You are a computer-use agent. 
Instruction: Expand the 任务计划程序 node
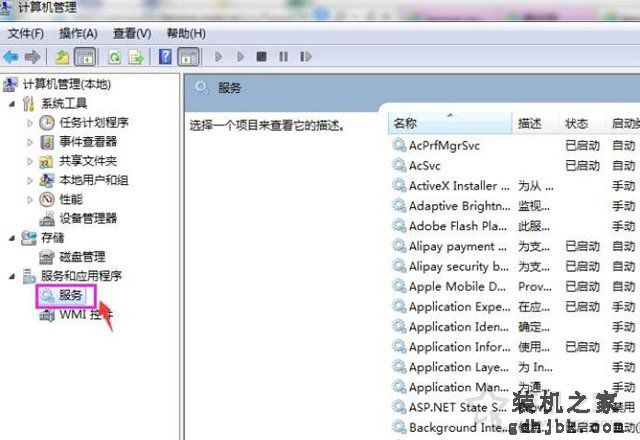(30, 122)
